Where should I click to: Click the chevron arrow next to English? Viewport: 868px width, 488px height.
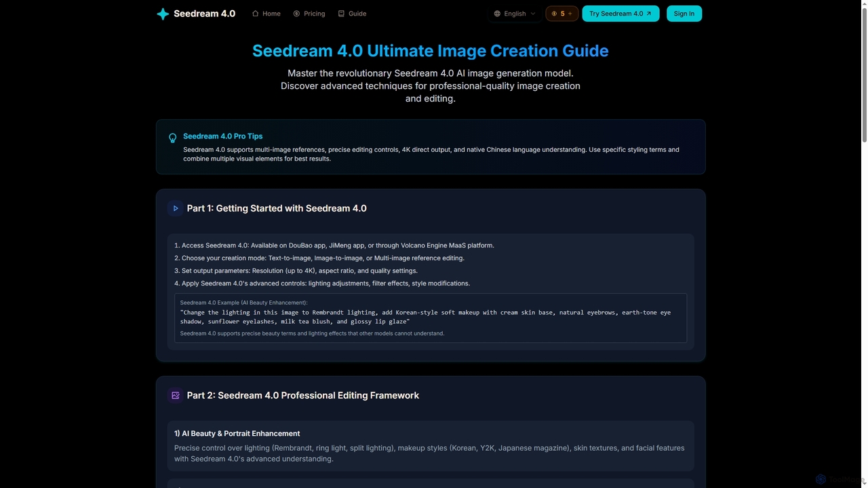click(532, 14)
